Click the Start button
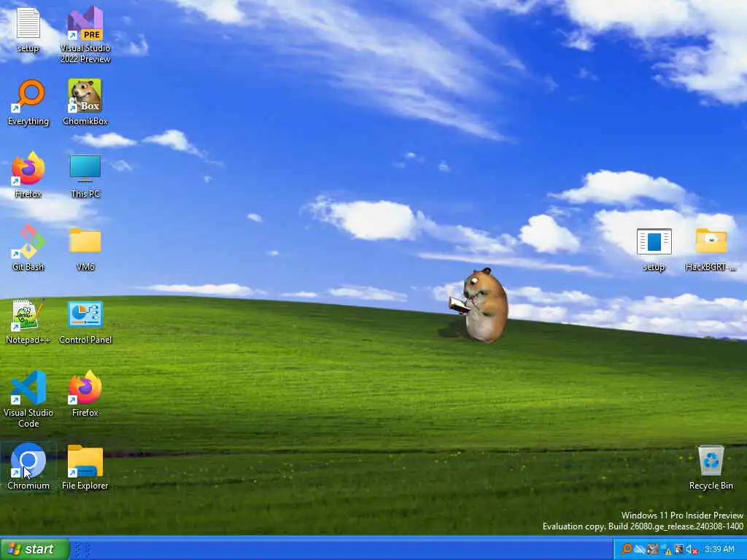747x560 pixels. point(34,549)
